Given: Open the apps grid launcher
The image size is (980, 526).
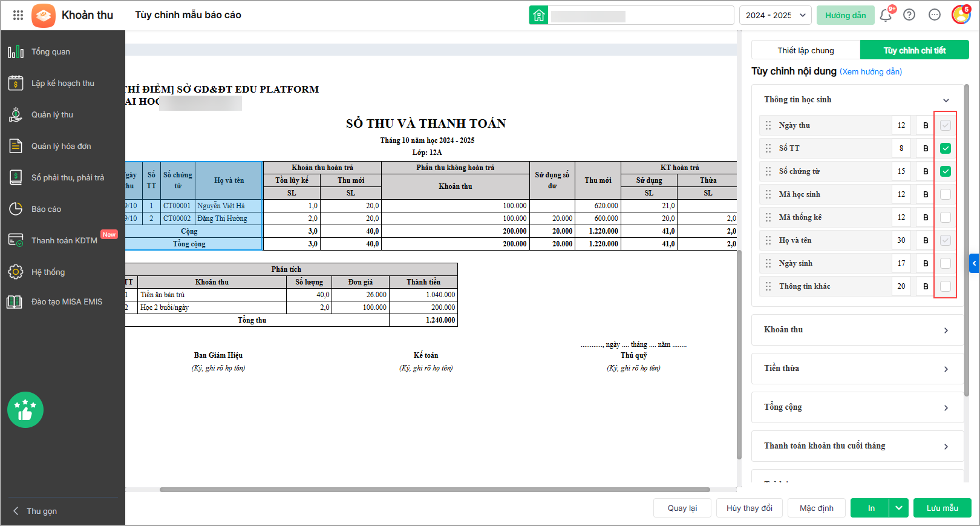Looking at the screenshot, I should point(18,15).
